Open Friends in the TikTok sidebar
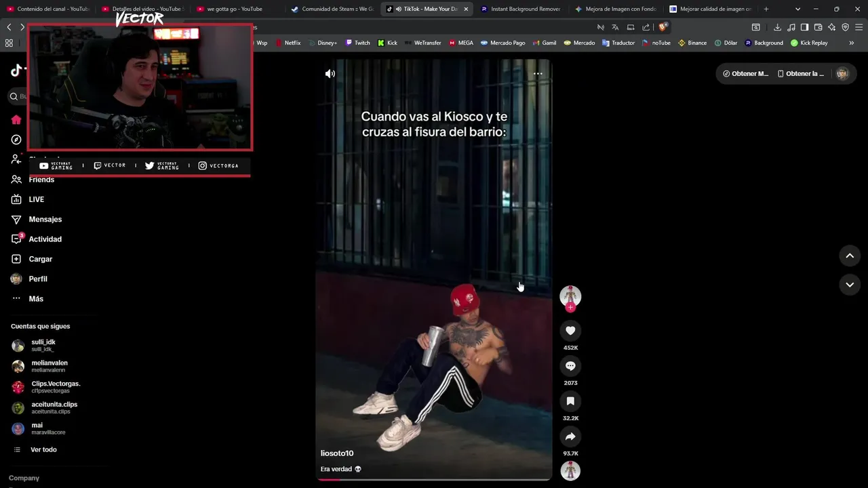The image size is (868, 488). (33, 180)
